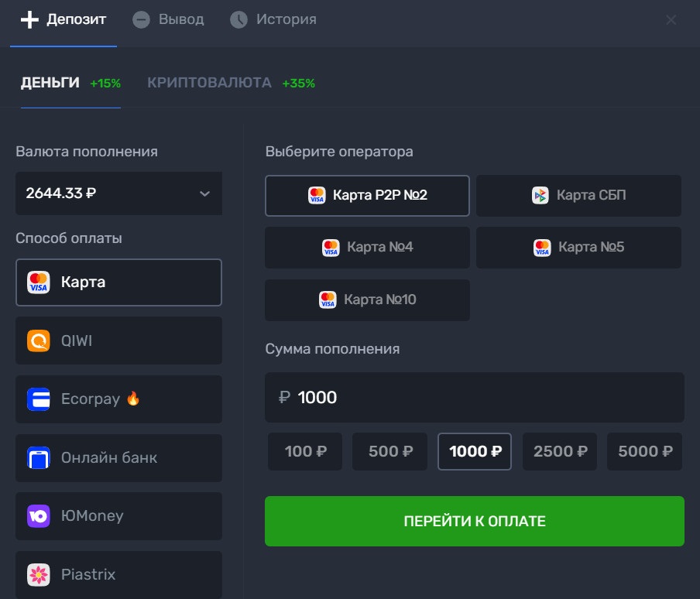Set amount to 2500 ₽ preset
The height and width of the screenshot is (599, 700).
tap(560, 451)
